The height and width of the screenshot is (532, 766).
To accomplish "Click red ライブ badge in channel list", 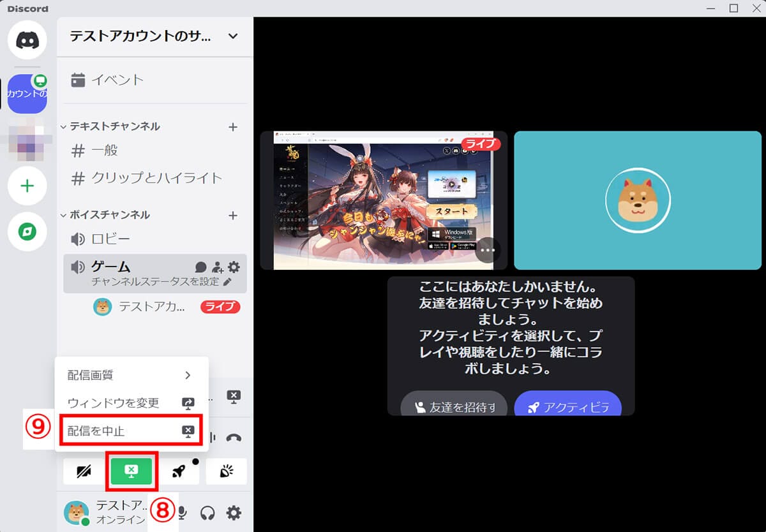I will pos(220,307).
